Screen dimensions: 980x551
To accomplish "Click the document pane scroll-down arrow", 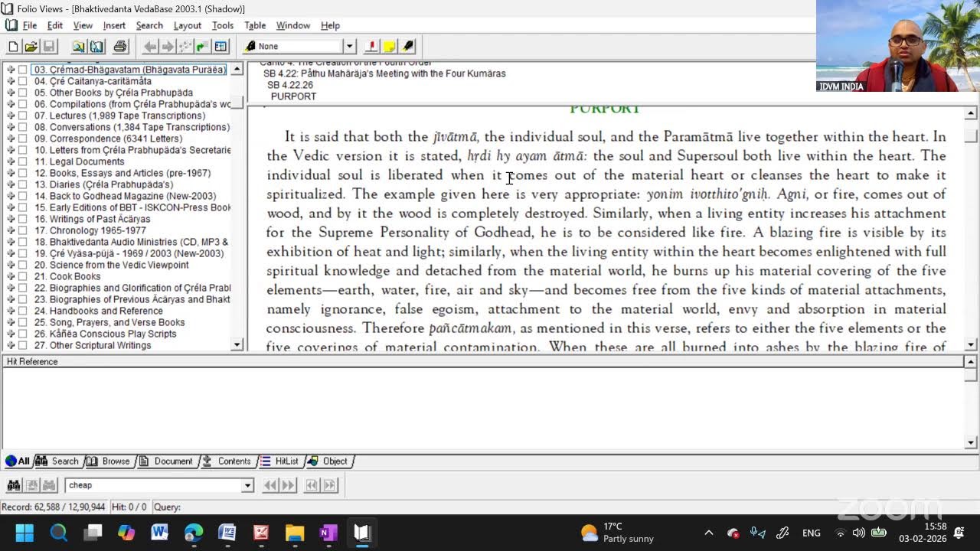I will (x=971, y=344).
